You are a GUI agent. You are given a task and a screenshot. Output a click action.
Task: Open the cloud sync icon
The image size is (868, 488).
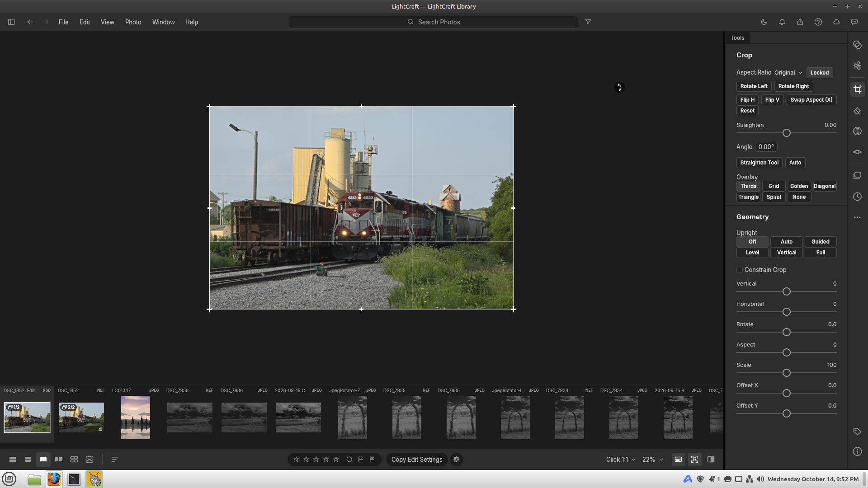tap(836, 22)
